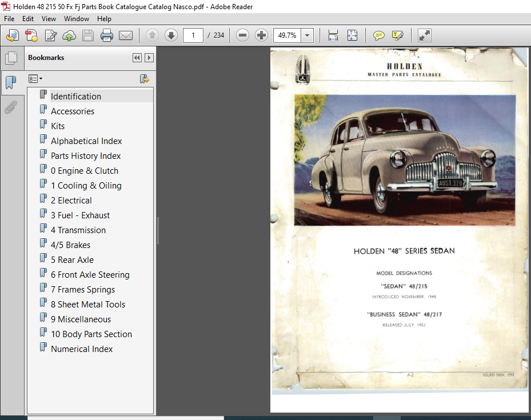Go to 1 Cooling & Oiling bookmark
Screen dimensions: 531x420
(x=86, y=186)
